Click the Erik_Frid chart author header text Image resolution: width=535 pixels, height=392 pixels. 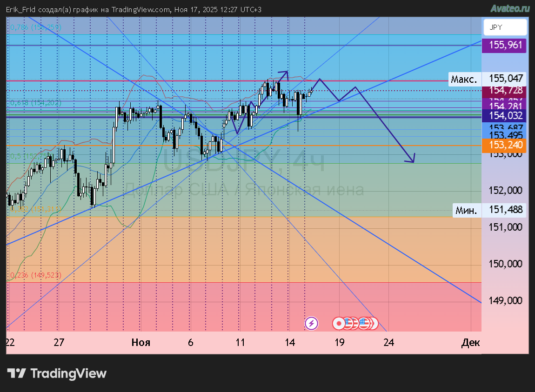tap(134, 9)
